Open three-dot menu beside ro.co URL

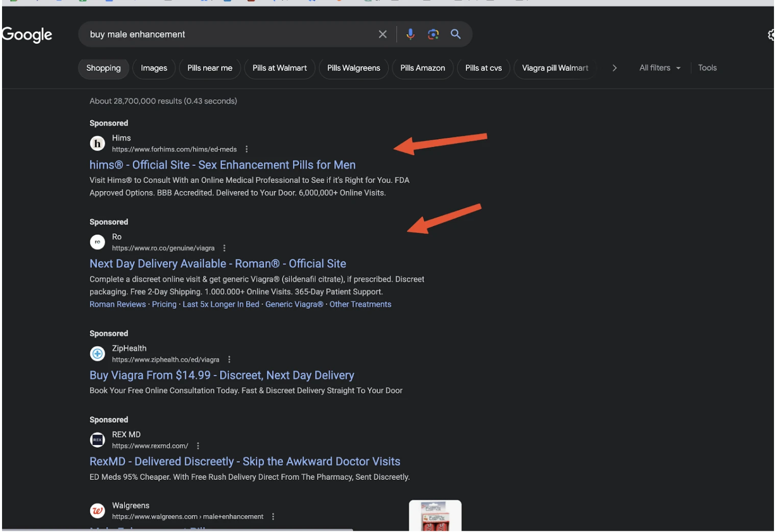tap(224, 248)
